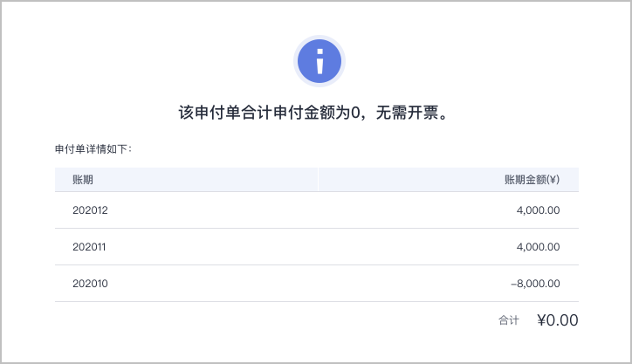Select the 账期 column header

click(83, 179)
